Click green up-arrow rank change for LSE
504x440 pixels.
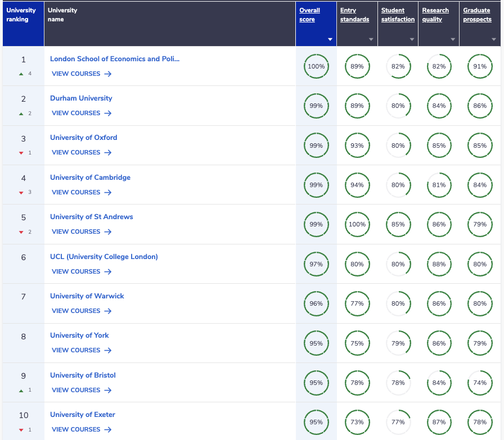click(x=21, y=74)
